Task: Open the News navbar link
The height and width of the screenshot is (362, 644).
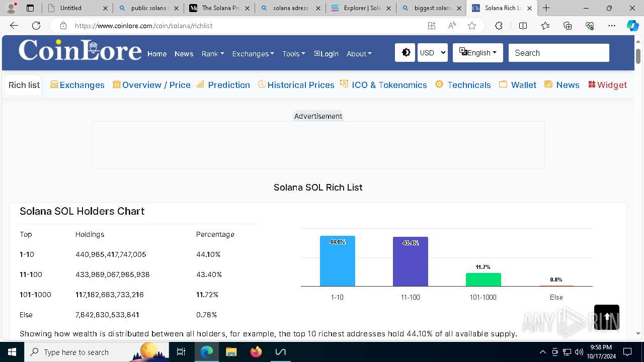Action: click(184, 54)
